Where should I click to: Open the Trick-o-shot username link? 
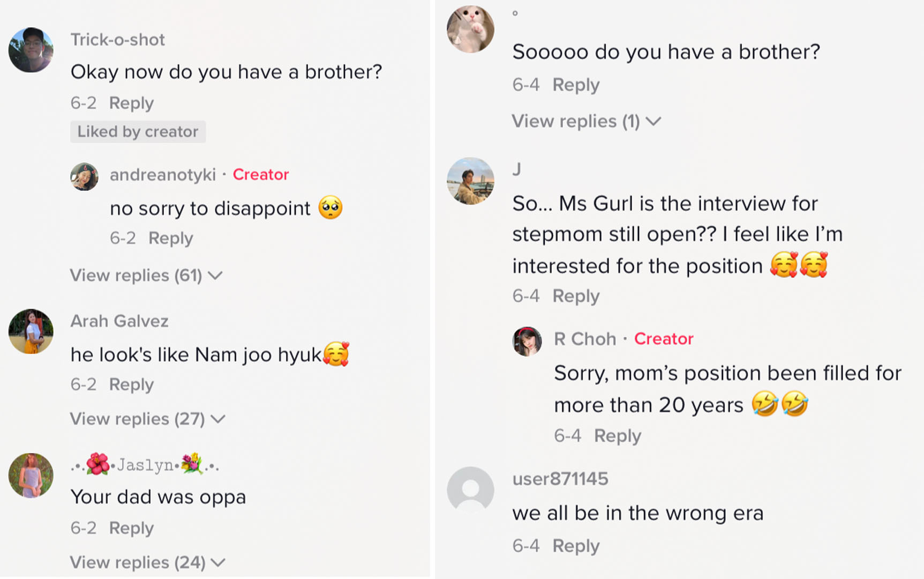point(118,40)
